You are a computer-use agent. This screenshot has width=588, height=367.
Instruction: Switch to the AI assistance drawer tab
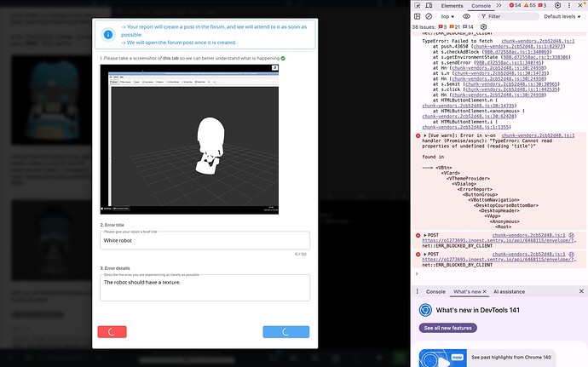(510, 291)
